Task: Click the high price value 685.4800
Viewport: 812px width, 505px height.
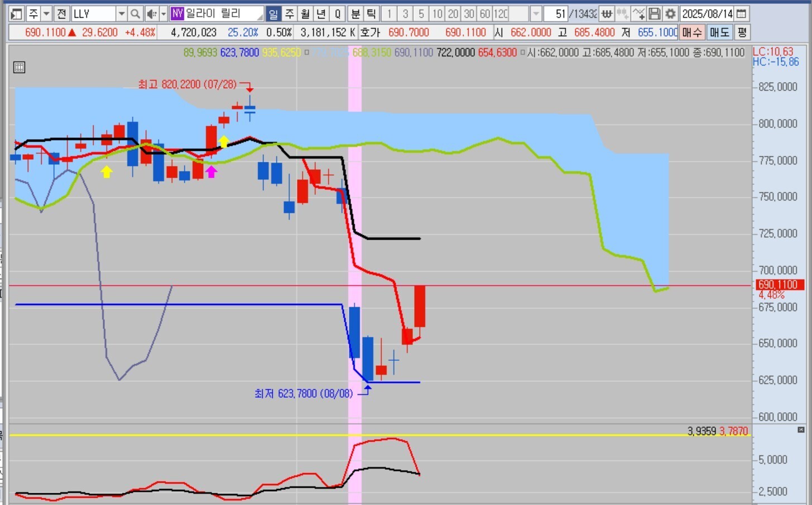Action: click(594, 32)
